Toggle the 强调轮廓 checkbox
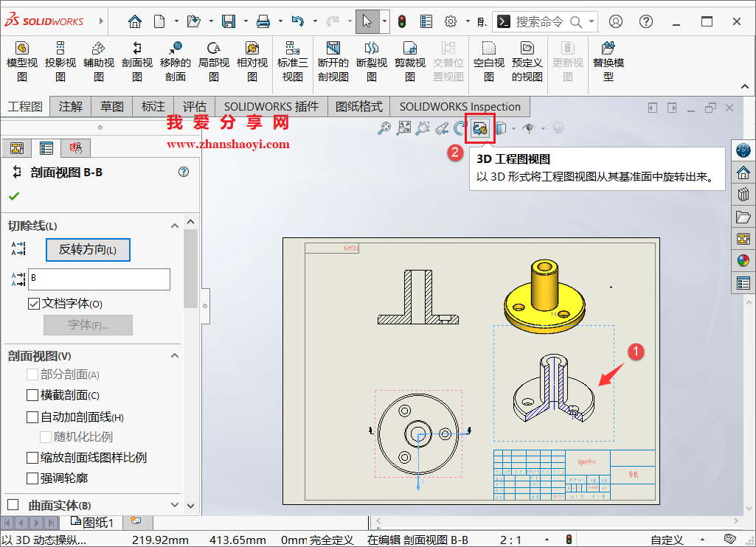 pos(32,478)
